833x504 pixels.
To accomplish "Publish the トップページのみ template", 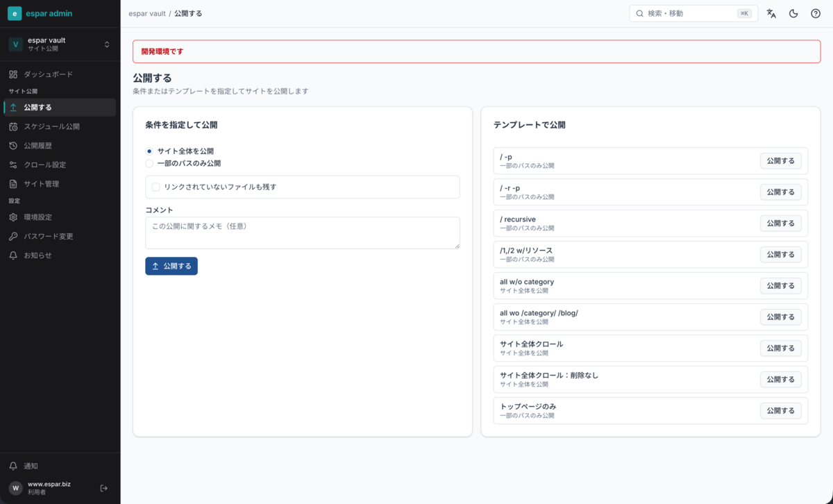I will point(781,411).
